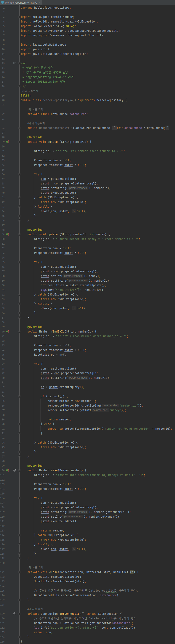175x644 pixels.
Task: Click JdbcUtils.closeStatement(stmt) call
Action: pos(60,582)
